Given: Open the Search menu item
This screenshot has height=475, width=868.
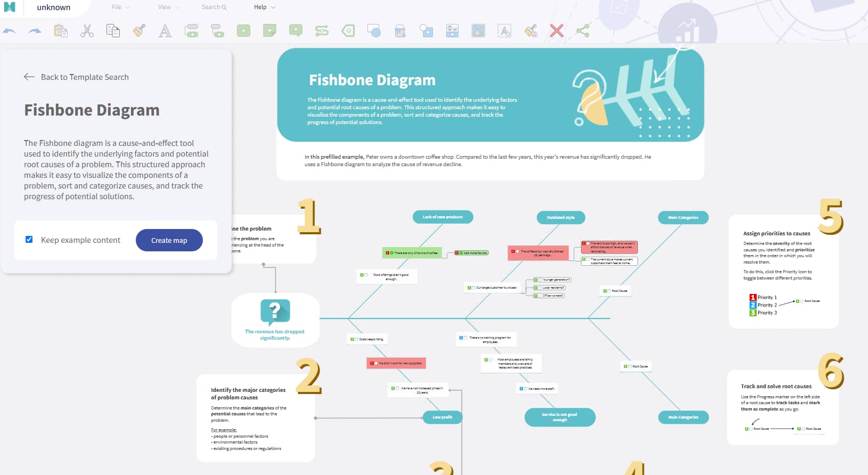Looking at the screenshot, I should point(214,7).
